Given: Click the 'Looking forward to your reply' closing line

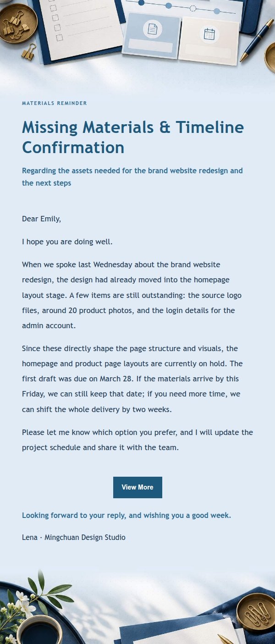Looking at the screenshot, I should [x=126, y=515].
